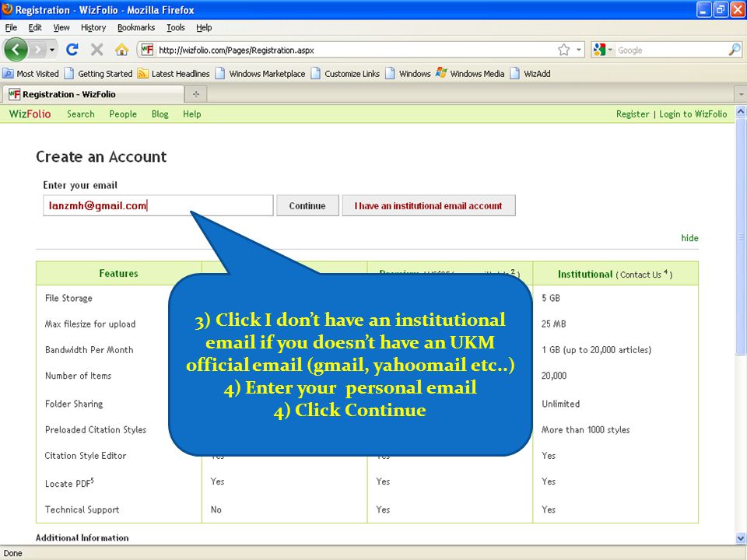
Task: Open the File menu
Action: coord(11,28)
